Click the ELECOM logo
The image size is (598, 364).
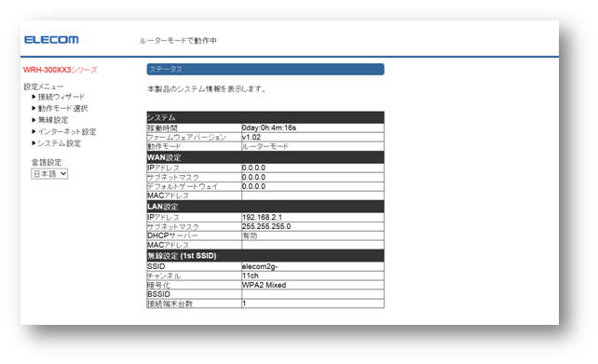click(x=51, y=40)
